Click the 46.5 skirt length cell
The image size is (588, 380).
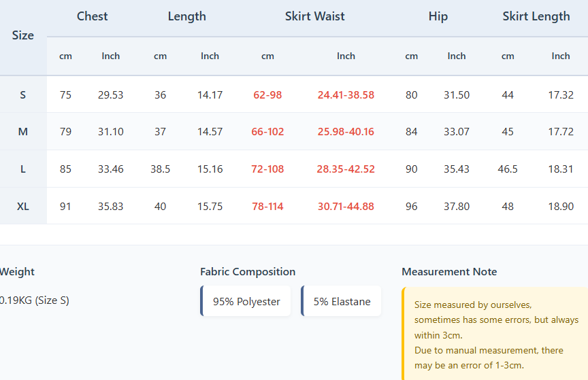pos(508,169)
